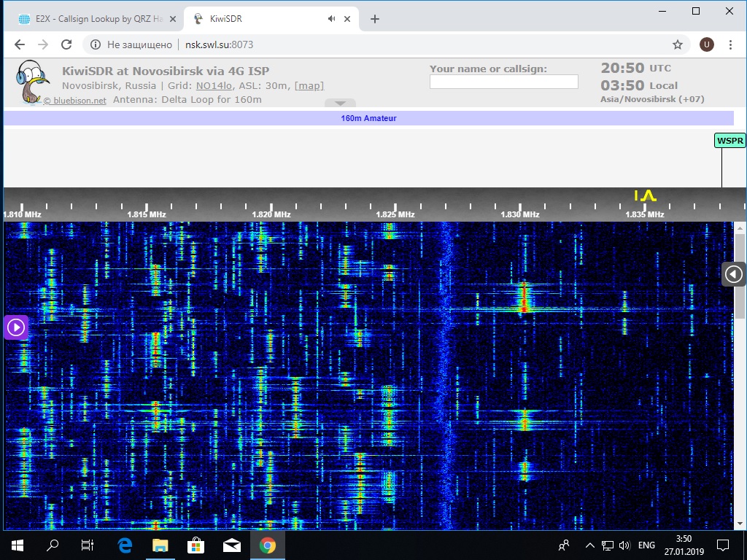Click the WSPR frequency label
747x560 pixels.
[x=729, y=141]
